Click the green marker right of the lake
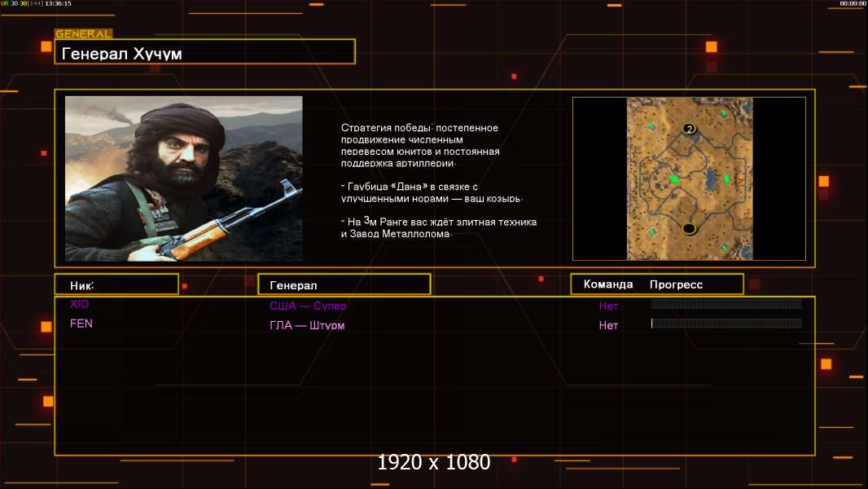The width and height of the screenshot is (868, 489). (728, 178)
